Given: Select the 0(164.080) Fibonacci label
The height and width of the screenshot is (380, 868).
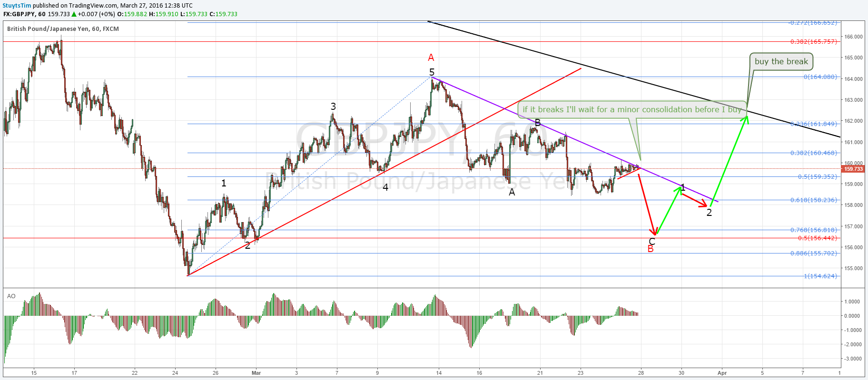Looking at the screenshot, I should (x=820, y=77).
